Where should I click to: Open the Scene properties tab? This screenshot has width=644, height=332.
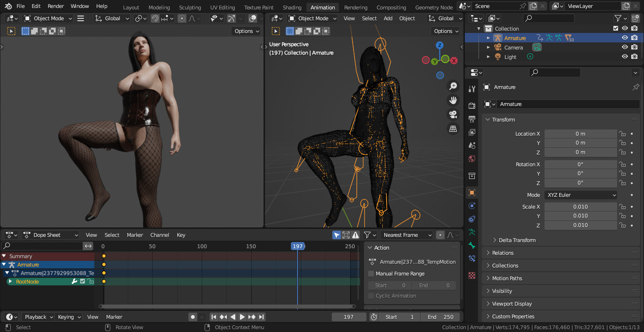(x=472, y=146)
